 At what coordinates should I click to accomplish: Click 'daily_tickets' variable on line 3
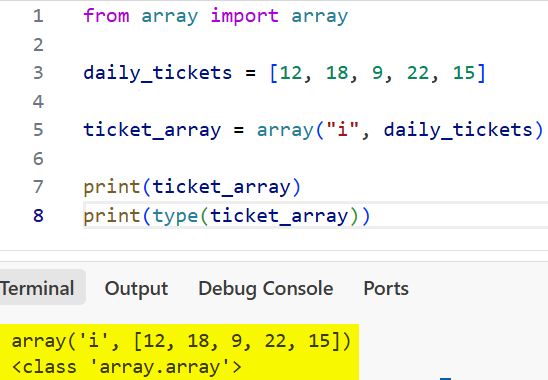click(x=158, y=73)
